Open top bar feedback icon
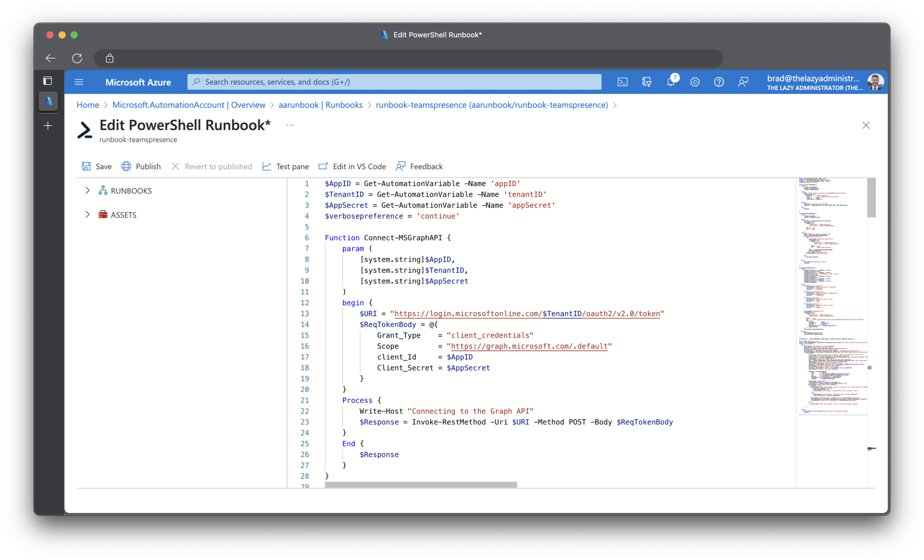 743,82
